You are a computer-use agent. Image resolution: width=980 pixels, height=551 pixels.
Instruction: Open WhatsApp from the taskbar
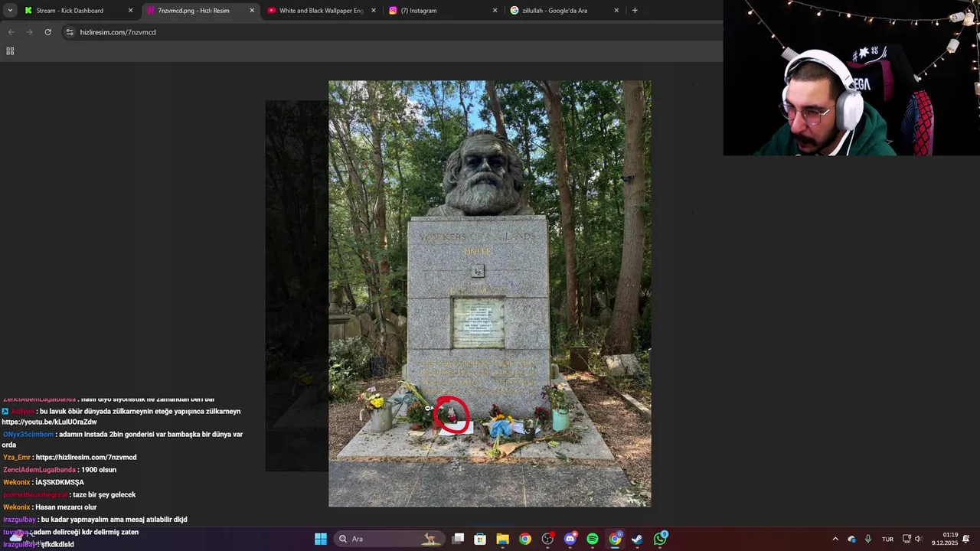tap(660, 539)
